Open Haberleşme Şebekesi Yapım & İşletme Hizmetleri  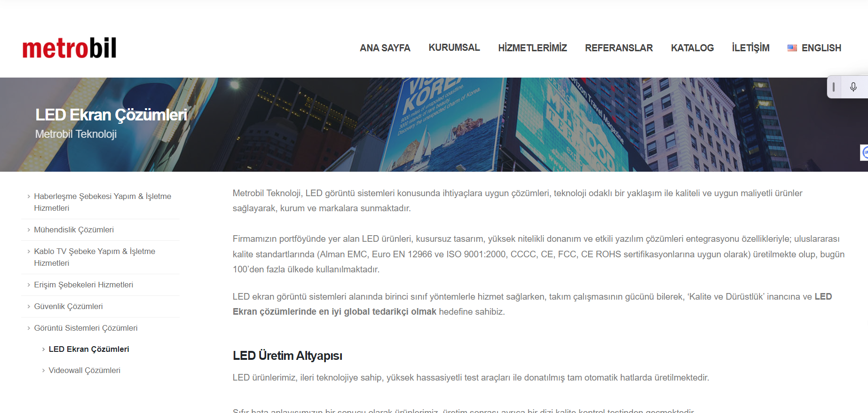103,202
